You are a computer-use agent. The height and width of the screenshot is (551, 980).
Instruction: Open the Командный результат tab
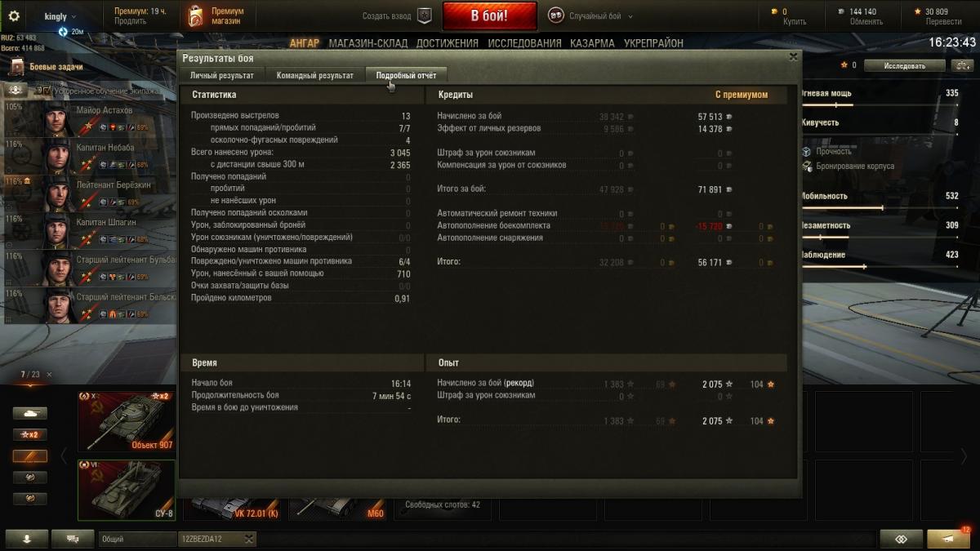tap(315, 75)
